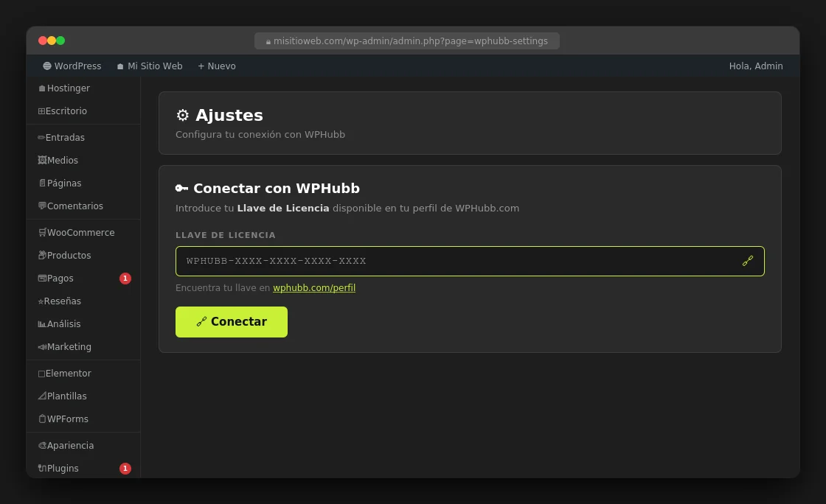
Task: Open the Hostinger sidebar panel
Action: [66, 88]
